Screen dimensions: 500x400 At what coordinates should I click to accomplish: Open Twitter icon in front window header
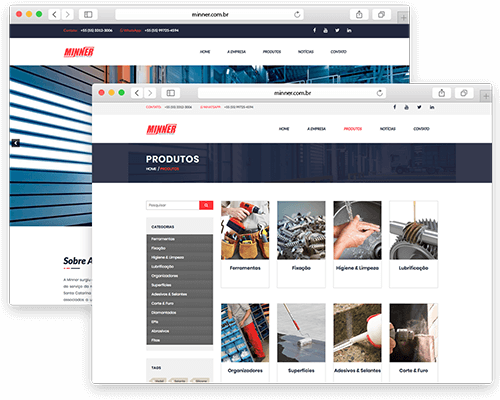tap(419, 107)
